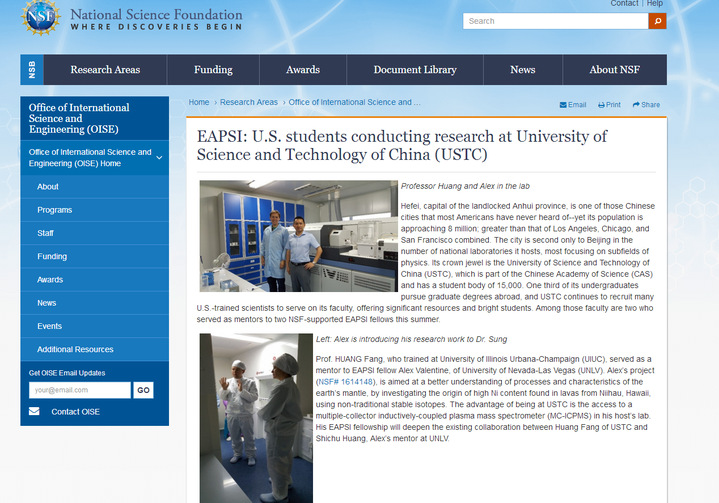The image size is (719, 503).
Task: Focus the top Search text box
Action: coord(554,21)
